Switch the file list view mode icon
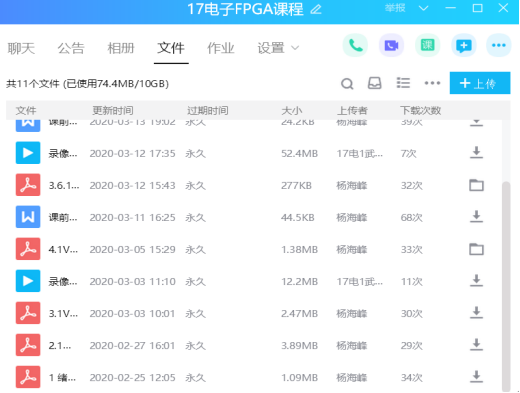 point(403,83)
